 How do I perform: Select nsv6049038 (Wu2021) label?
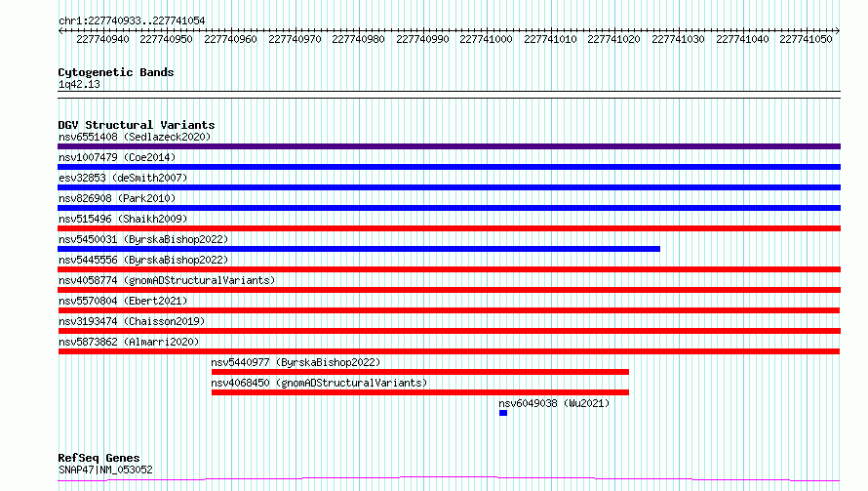coord(554,403)
